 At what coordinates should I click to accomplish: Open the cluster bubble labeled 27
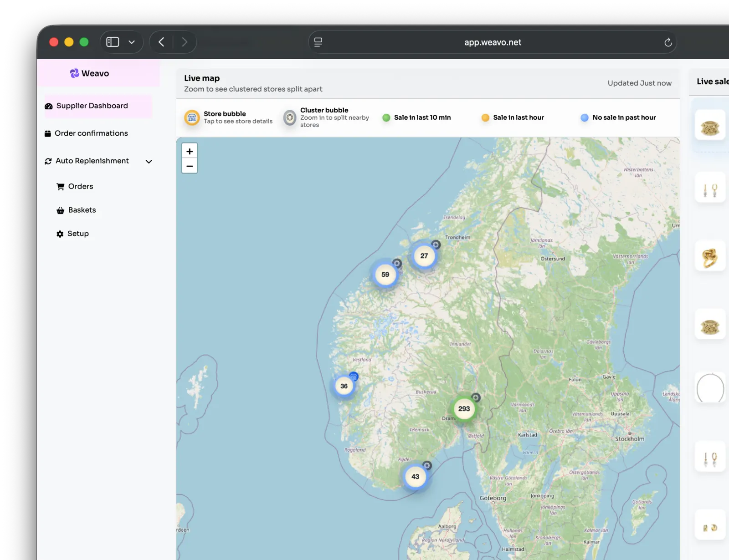click(x=424, y=256)
